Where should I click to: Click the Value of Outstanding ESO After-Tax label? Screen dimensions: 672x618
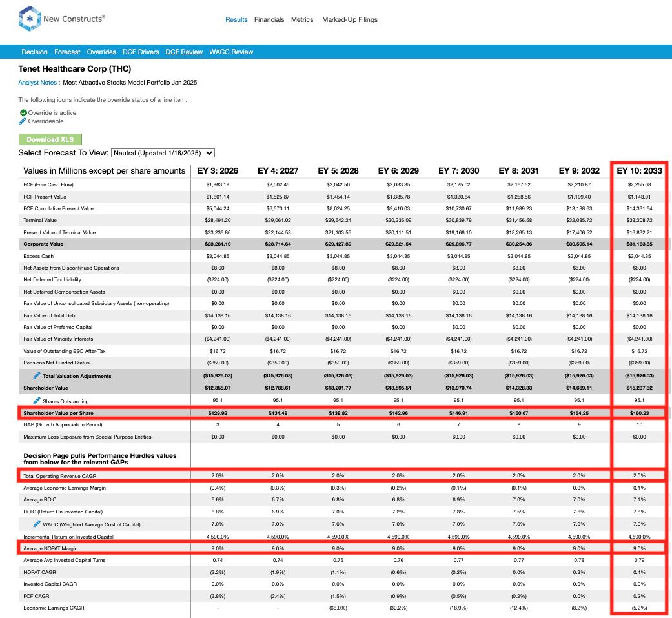(x=65, y=351)
